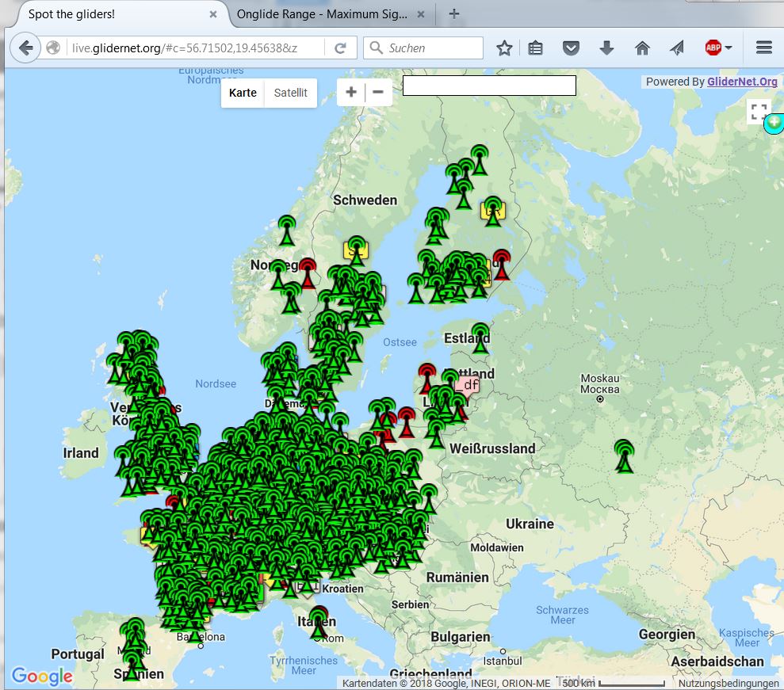Go to the home page icon
Screen dimensions: 784x690
[642, 48]
